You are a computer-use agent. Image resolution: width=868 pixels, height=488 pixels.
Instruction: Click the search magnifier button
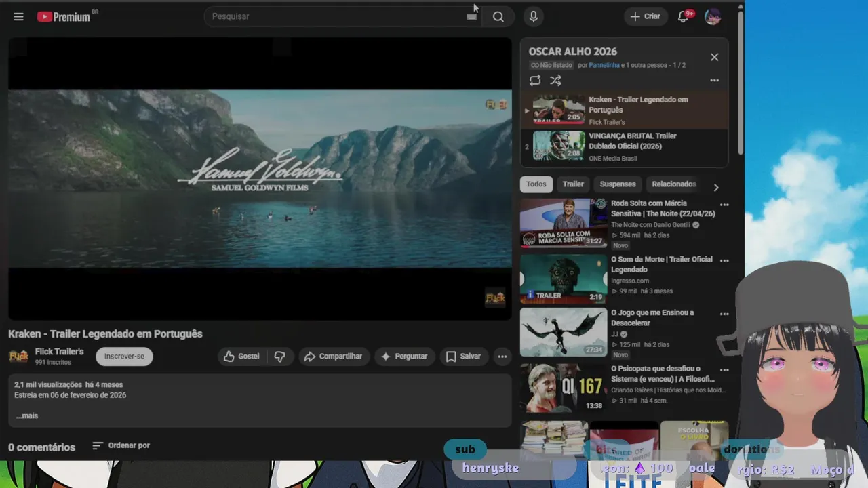498,16
